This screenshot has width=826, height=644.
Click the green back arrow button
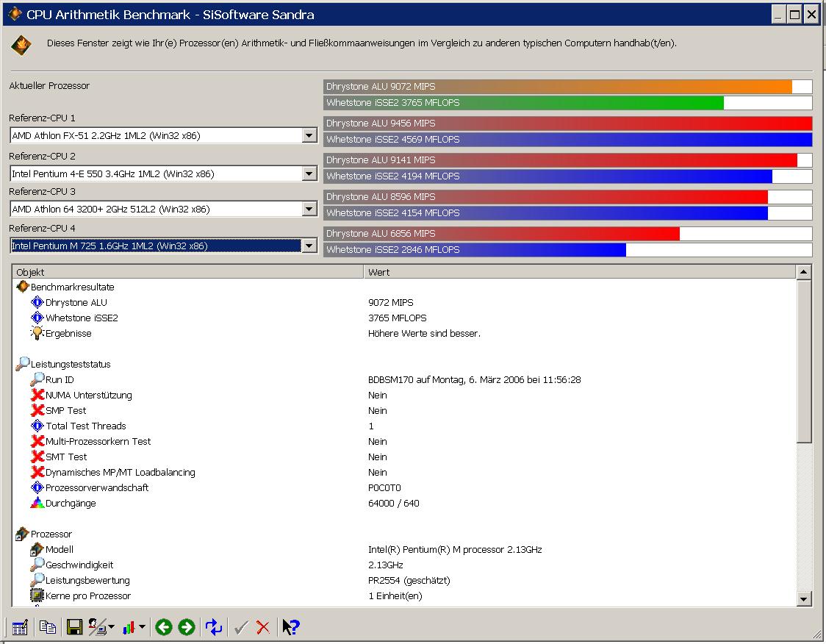coord(164,627)
